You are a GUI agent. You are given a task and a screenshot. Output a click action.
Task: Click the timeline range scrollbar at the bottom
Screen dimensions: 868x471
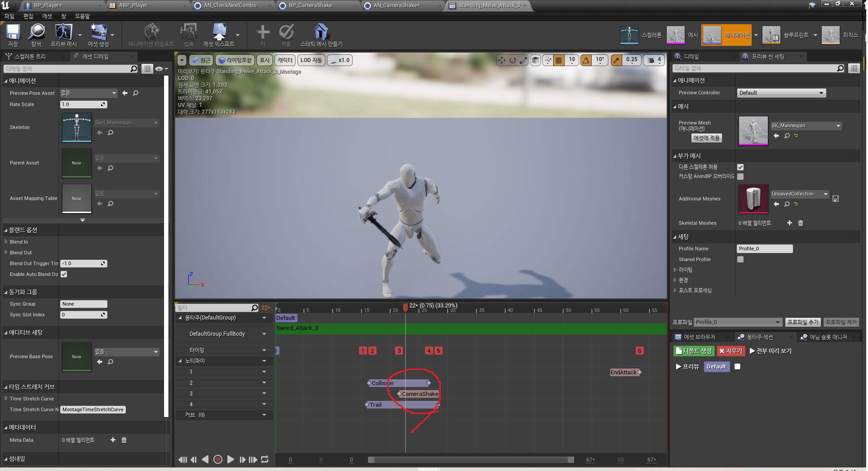click(471, 460)
